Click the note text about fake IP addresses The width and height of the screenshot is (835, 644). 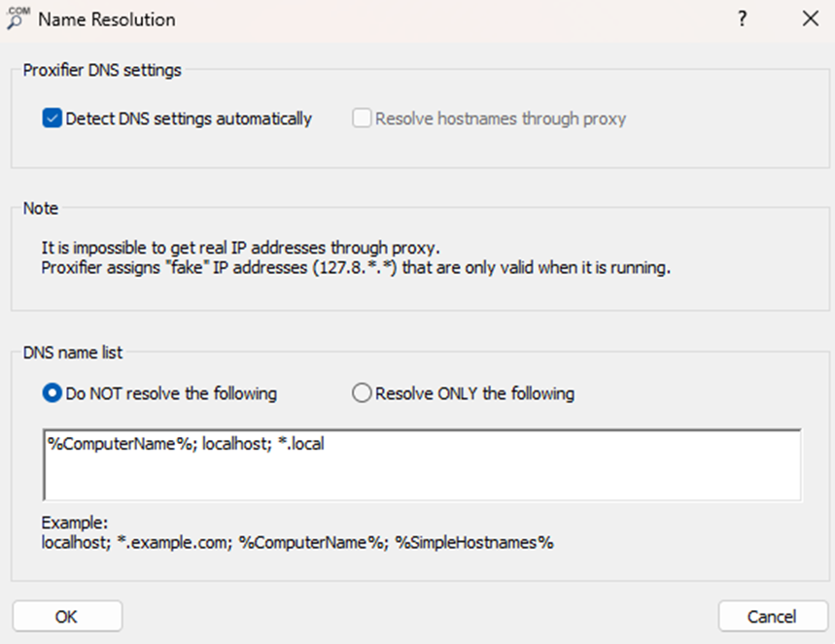click(x=356, y=267)
